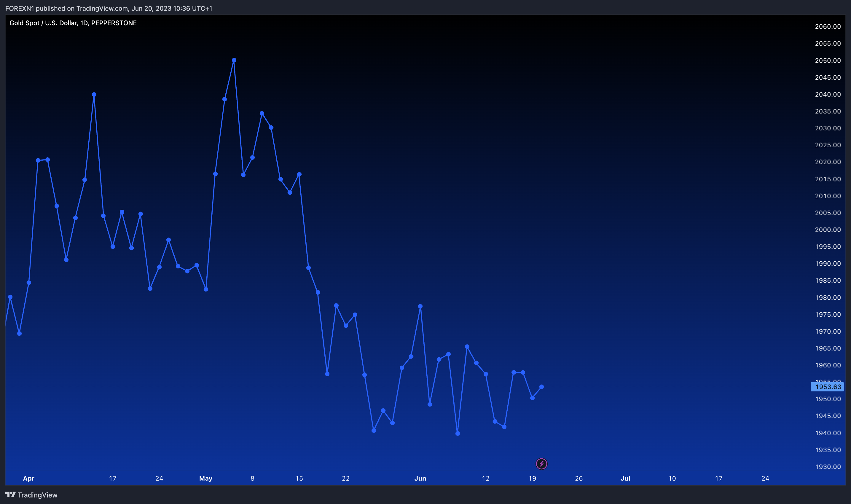
Task: Click the TradingView logo icon
Action: click(x=11, y=495)
